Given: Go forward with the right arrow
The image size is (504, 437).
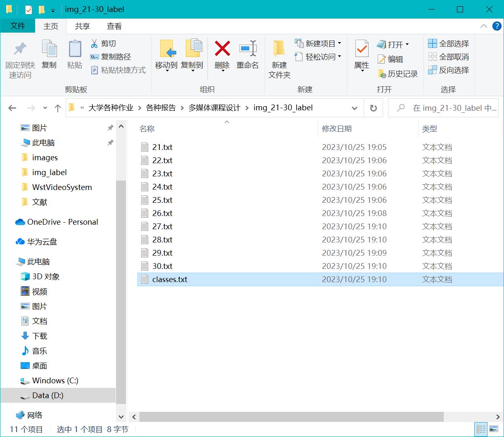Looking at the screenshot, I should 31,108.
